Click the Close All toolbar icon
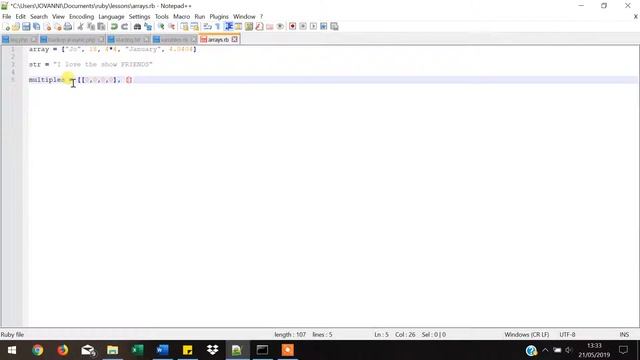The image size is (640, 360). (x=58, y=27)
